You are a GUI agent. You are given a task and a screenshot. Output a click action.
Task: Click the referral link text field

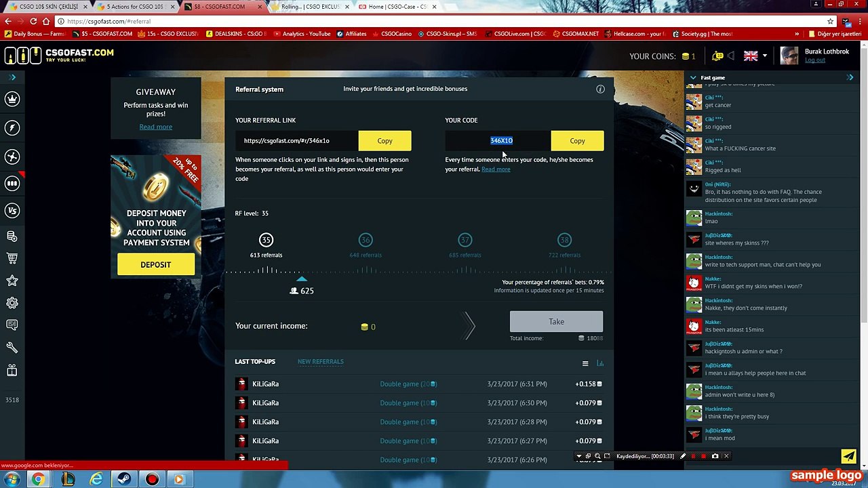297,140
